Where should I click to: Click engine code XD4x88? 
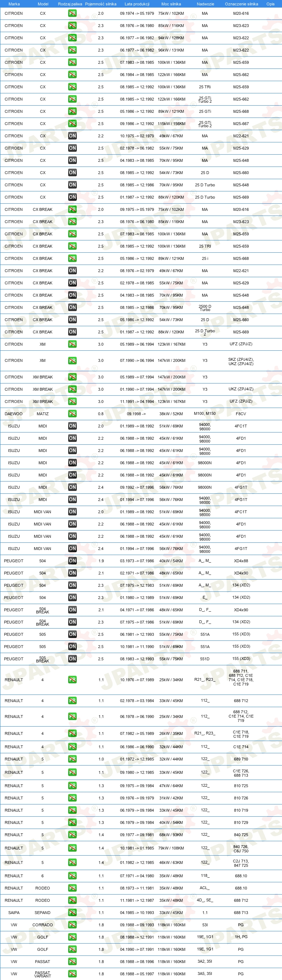pos(241,561)
